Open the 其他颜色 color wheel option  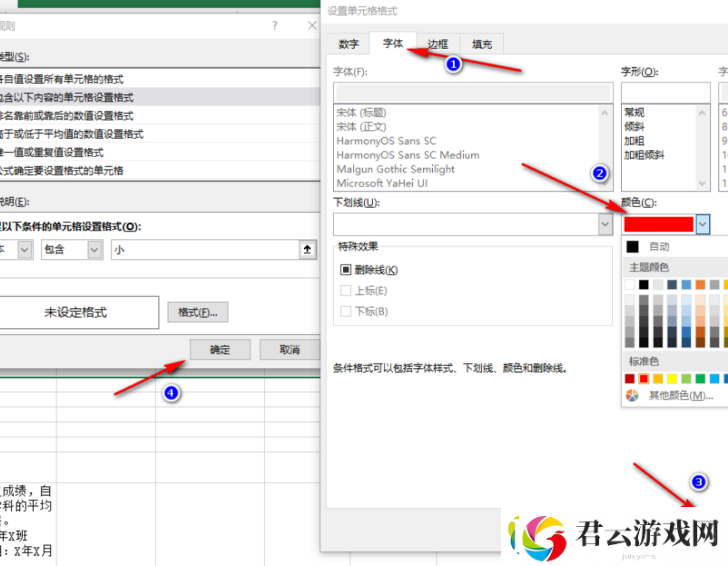(x=632, y=395)
